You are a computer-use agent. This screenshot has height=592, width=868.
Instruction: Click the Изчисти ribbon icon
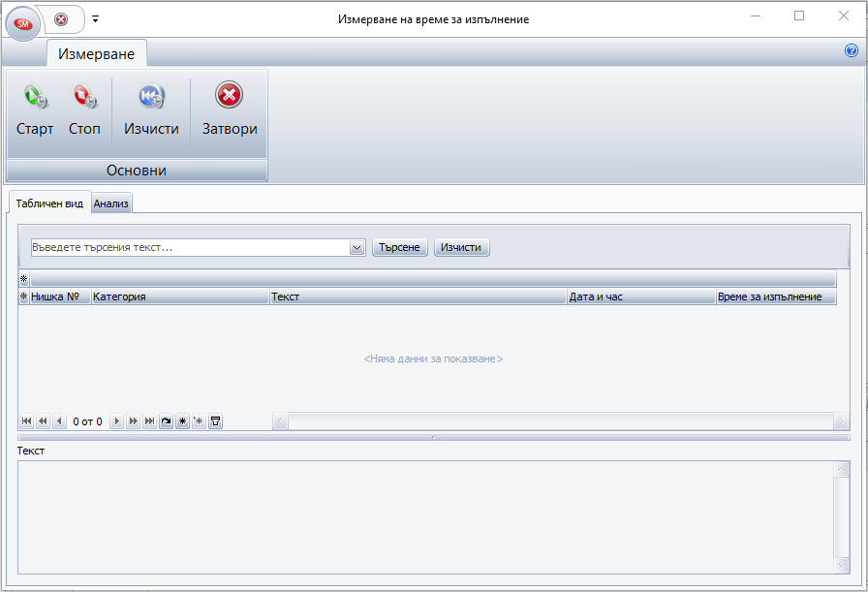151,96
